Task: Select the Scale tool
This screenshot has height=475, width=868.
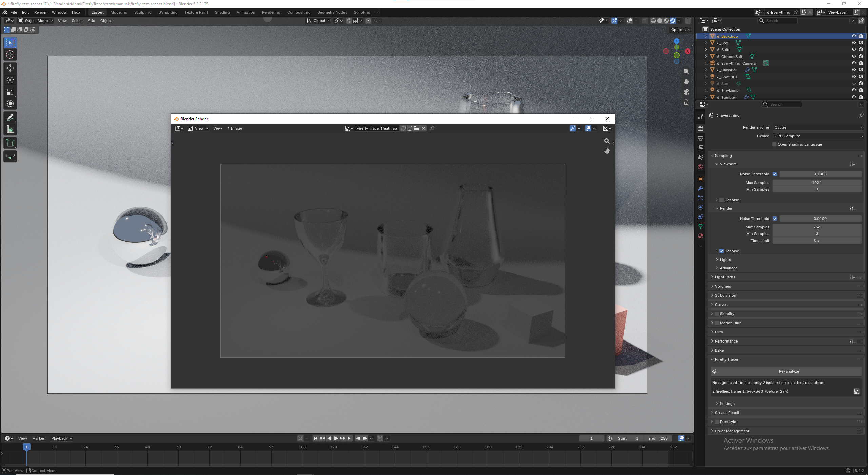Action: coord(10,92)
